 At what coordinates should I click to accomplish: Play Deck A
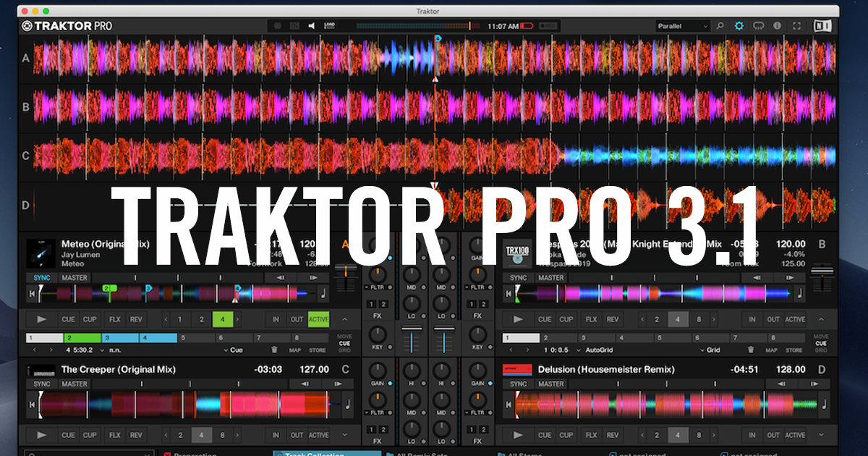click(x=42, y=319)
